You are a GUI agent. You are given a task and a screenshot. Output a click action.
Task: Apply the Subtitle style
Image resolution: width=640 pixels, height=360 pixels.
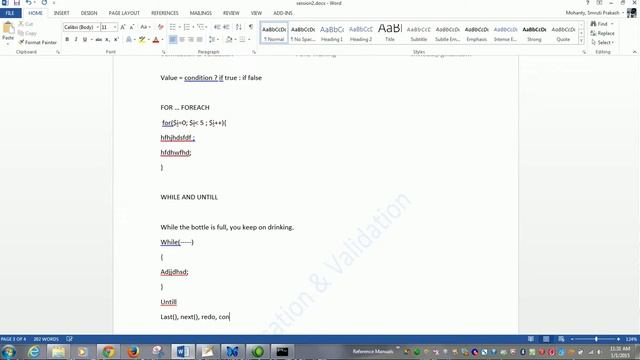click(419, 33)
